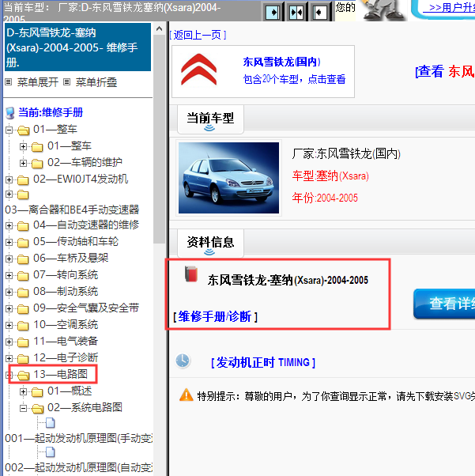This screenshot has width=475, height=476.
Task: Expand the 01—概述 node under 电路图
Action: coord(24,391)
